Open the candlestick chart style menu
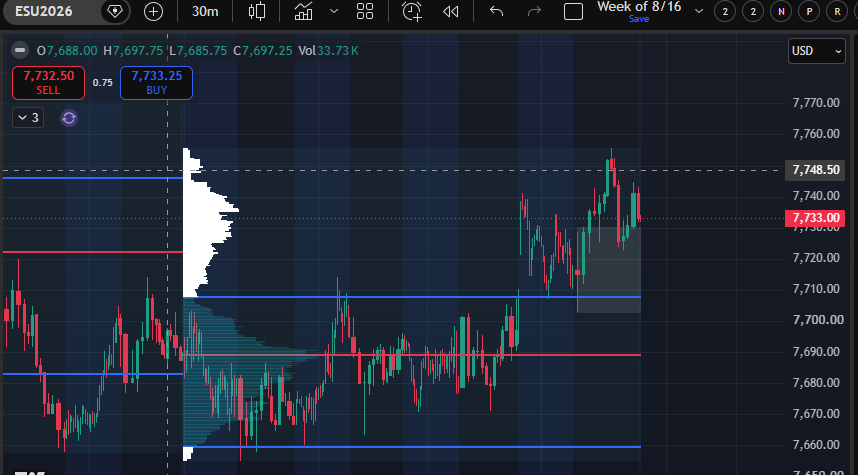Image resolution: width=858 pixels, height=475 pixels. pos(257,11)
